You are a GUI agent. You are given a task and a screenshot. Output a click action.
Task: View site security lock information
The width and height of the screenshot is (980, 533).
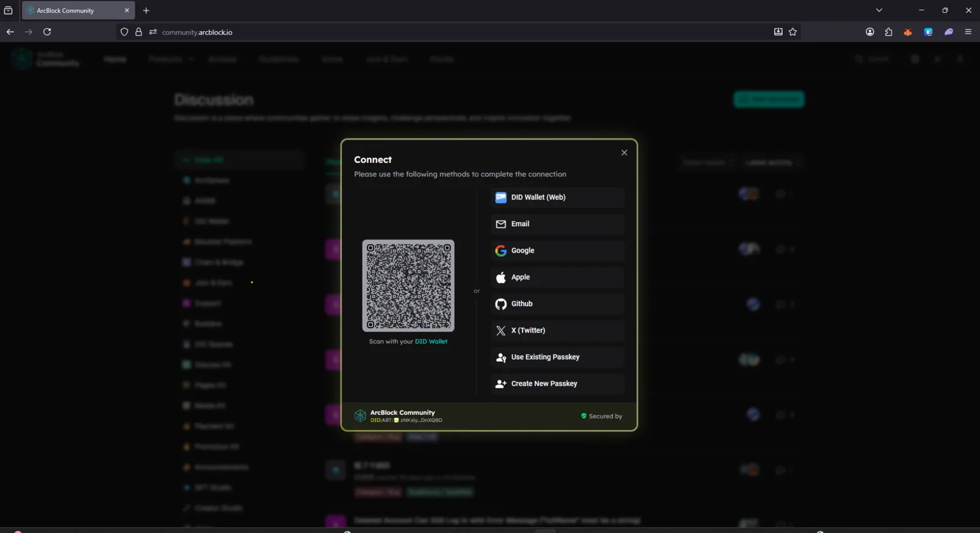[x=138, y=32]
